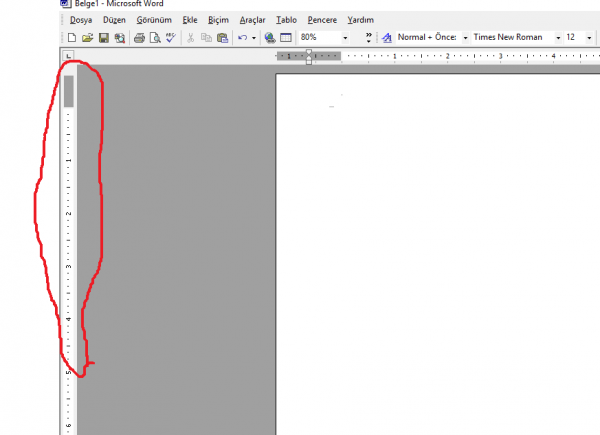Viewport: 600px width, 435px height.
Task: Undo the last action
Action: click(x=242, y=37)
